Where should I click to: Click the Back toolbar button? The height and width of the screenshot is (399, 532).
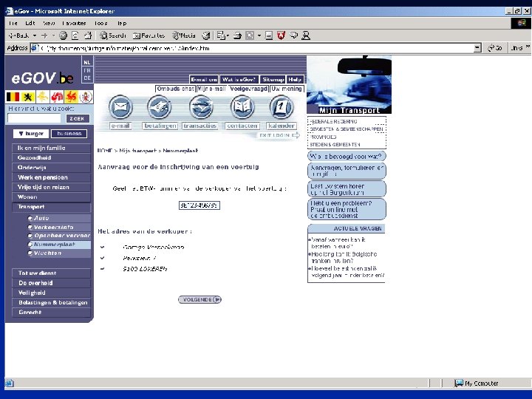pos(18,35)
